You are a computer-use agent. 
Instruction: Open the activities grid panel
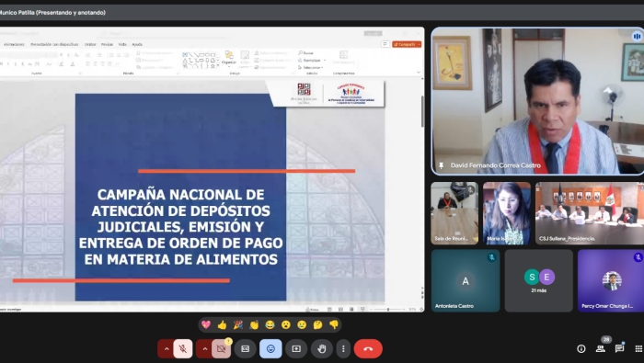[x=638, y=348]
